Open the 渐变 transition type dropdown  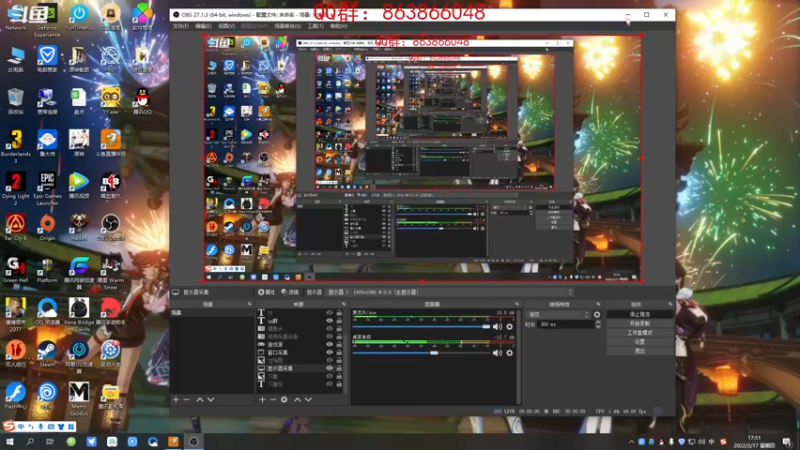(558, 315)
